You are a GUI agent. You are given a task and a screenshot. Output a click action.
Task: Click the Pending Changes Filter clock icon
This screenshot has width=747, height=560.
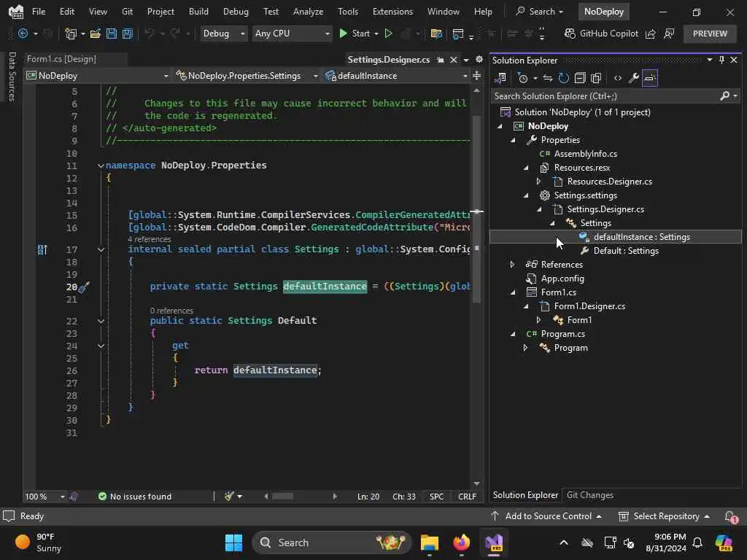click(x=522, y=78)
